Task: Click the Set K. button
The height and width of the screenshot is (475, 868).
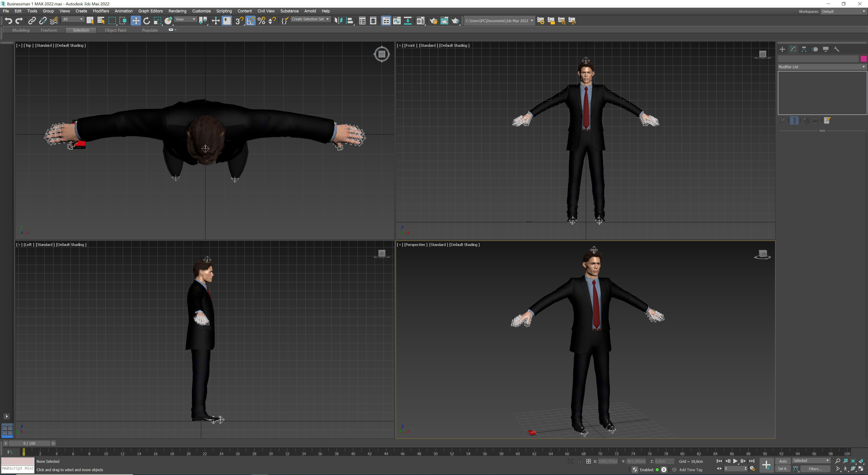Action: click(783, 469)
